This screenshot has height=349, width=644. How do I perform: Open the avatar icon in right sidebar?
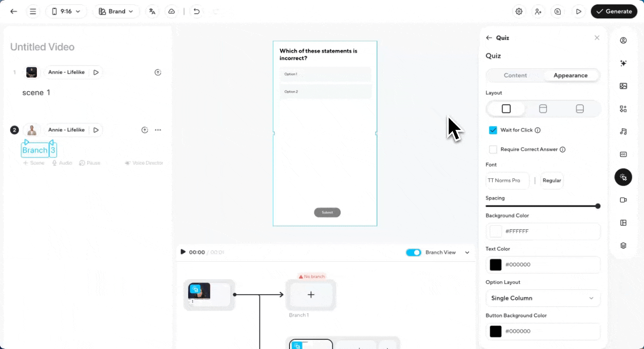point(623,40)
